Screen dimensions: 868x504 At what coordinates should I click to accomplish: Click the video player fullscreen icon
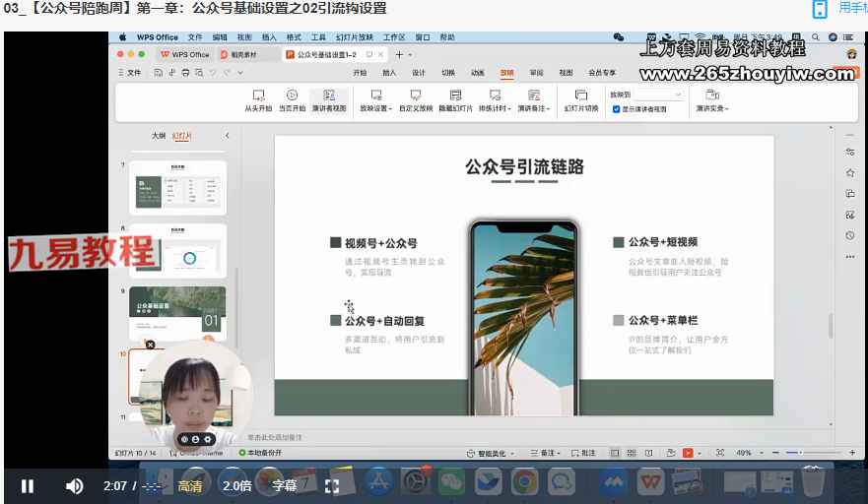coord(332,485)
